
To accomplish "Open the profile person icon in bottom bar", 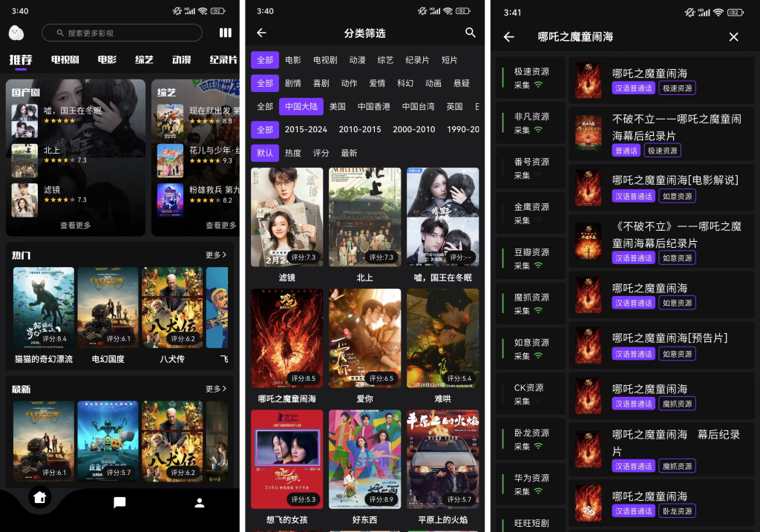I will coord(199,503).
